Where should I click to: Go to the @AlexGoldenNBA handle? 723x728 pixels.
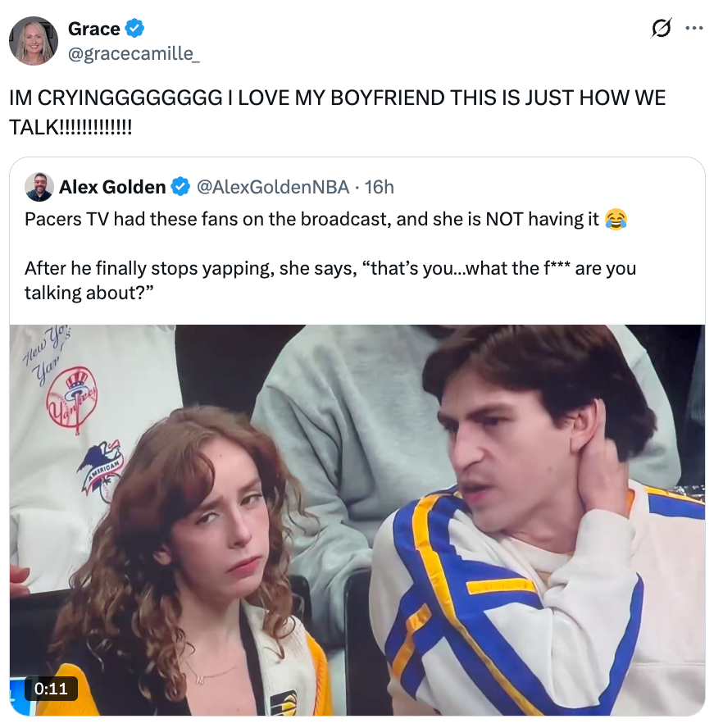[x=273, y=187]
